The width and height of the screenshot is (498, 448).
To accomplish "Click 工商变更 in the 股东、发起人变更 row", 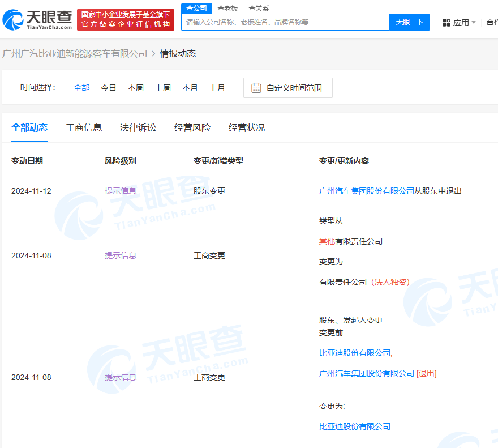I will point(209,377).
